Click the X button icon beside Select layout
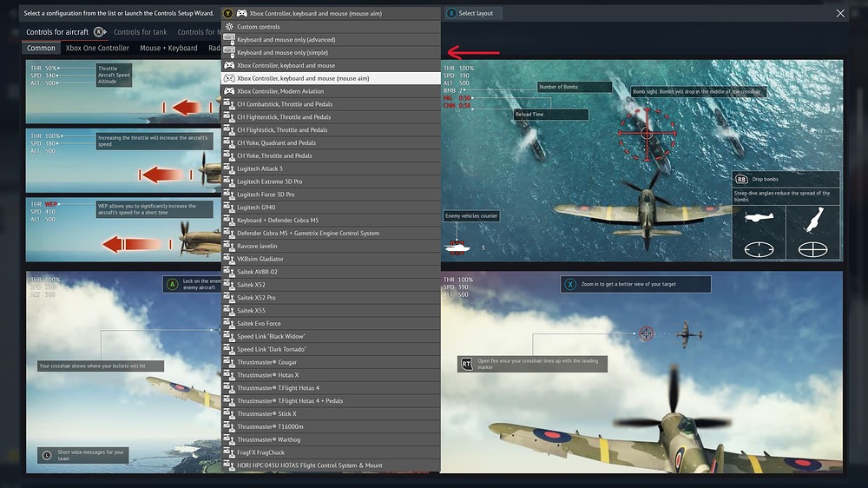 pyautogui.click(x=451, y=13)
